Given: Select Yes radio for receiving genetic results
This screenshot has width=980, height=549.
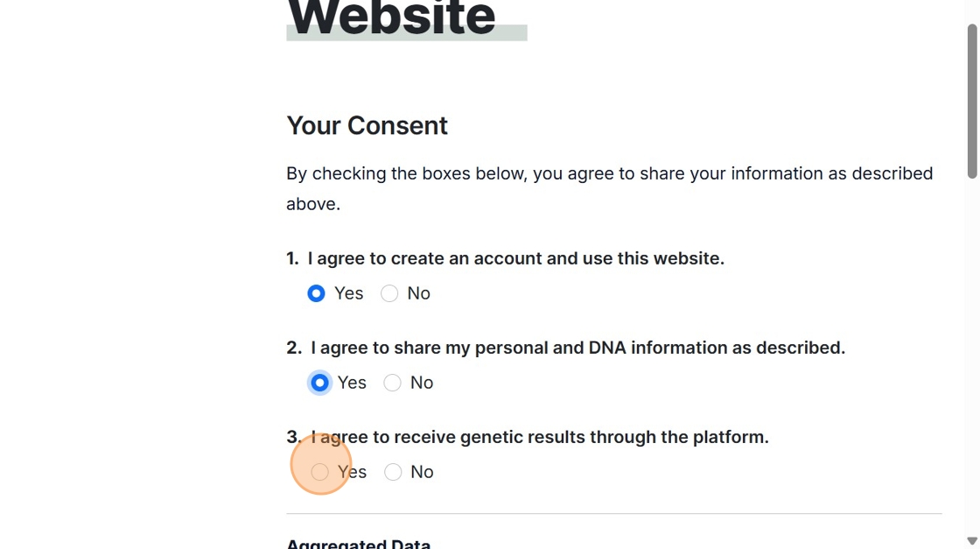Looking at the screenshot, I should 320,472.
